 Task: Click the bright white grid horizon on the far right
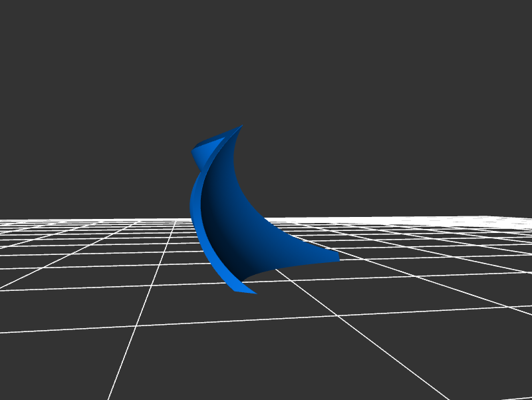coord(492,222)
